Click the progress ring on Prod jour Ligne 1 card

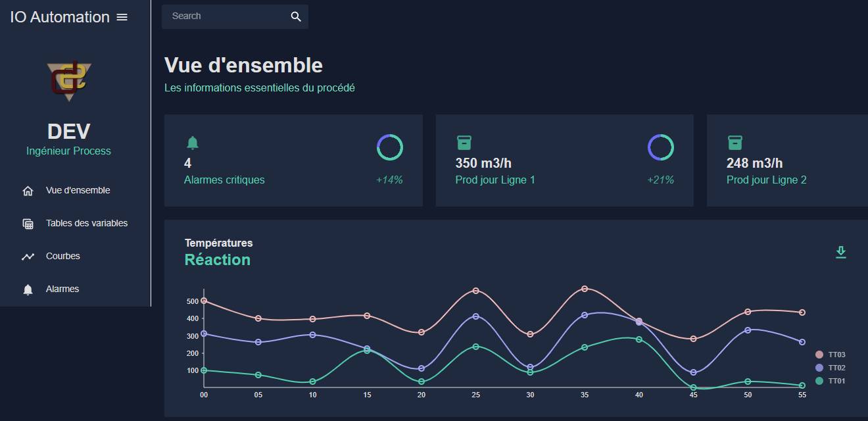click(x=661, y=147)
